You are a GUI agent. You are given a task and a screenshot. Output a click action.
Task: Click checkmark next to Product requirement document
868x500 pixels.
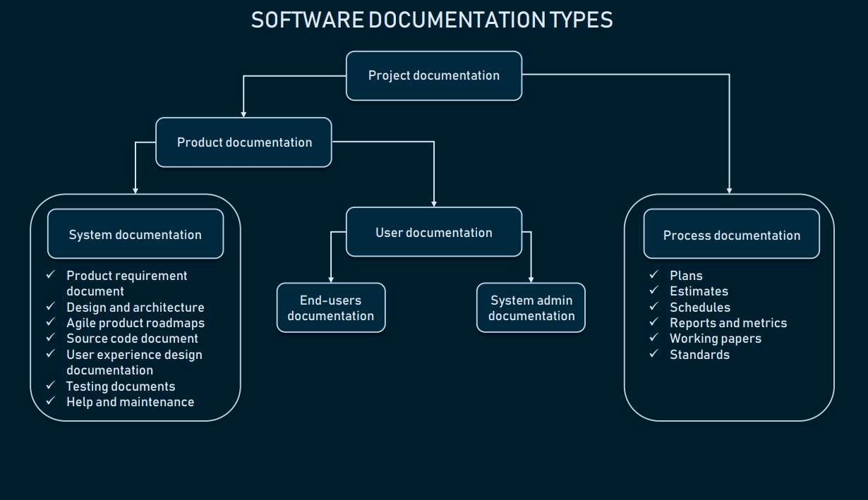[50, 275]
